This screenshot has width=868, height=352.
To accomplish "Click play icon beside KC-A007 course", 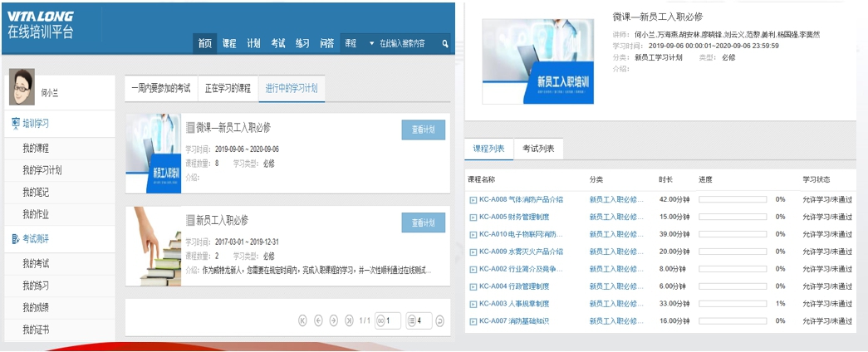I will pos(473,321).
